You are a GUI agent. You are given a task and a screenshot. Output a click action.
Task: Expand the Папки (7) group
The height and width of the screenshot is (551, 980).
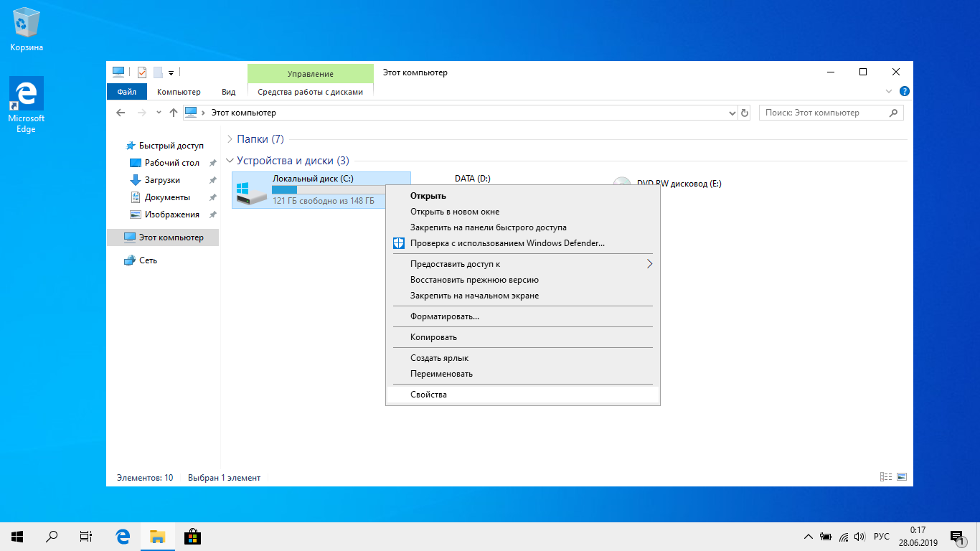tap(230, 139)
